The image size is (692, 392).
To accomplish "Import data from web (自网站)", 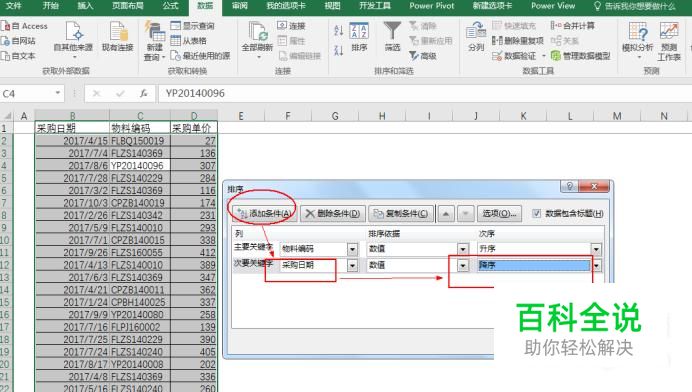I will pos(19,41).
